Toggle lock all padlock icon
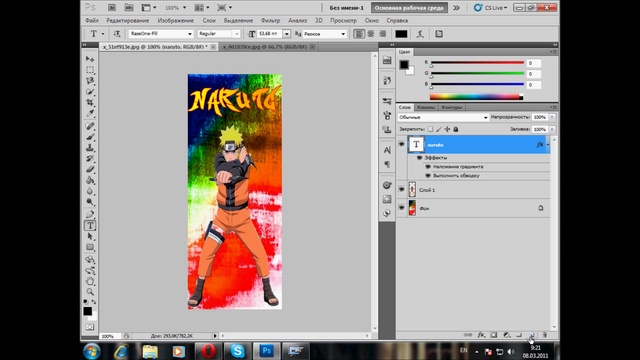Viewport: 640px width, 360px height. click(x=456, y=129)
